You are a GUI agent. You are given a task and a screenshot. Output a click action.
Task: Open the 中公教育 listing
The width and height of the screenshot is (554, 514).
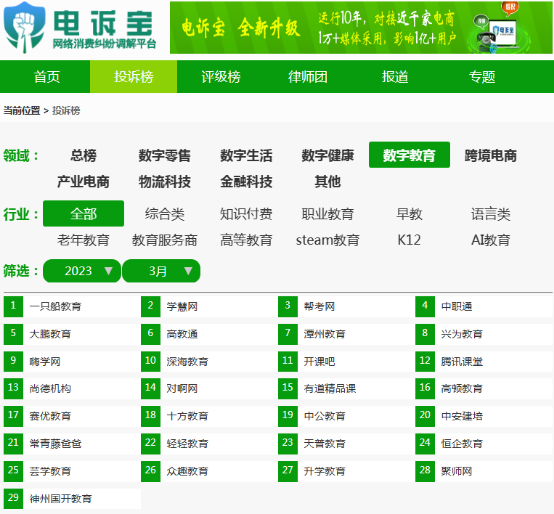(347, 416)
